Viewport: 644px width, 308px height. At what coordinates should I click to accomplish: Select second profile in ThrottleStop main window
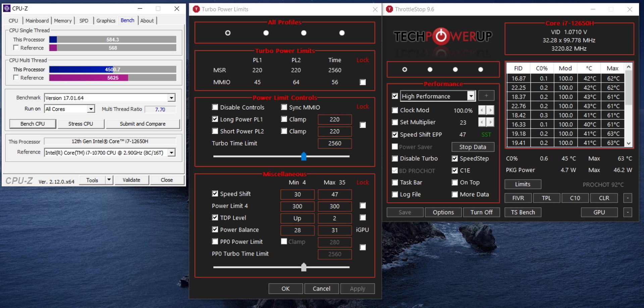(430, 69)
